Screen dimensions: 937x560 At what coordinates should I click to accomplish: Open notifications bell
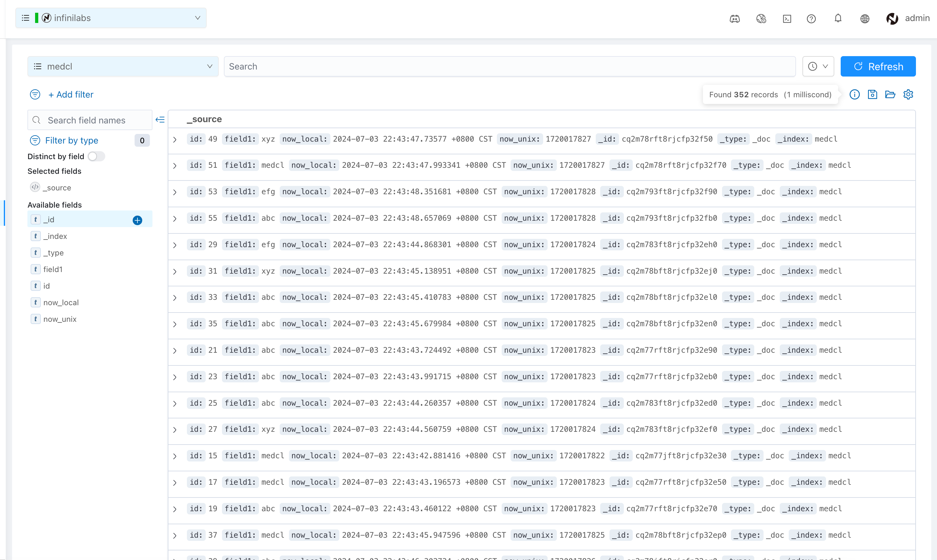tap(838, 18)
